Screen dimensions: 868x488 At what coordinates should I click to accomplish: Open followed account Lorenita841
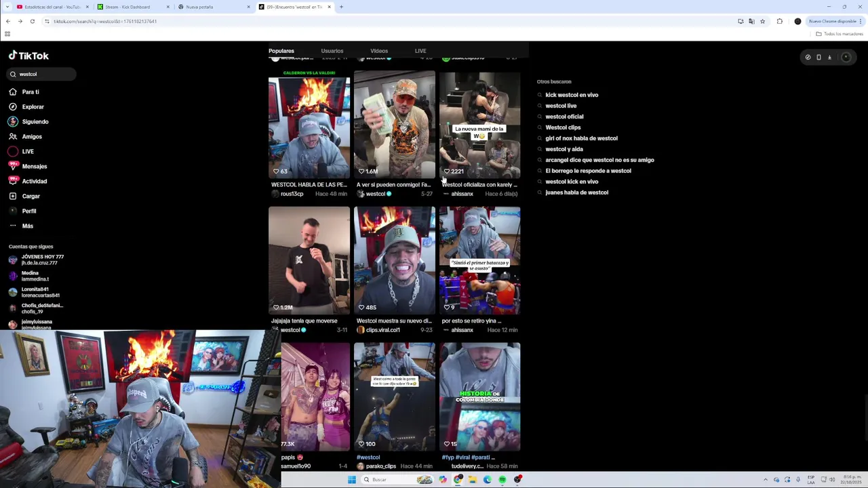(x=34, y=292)
